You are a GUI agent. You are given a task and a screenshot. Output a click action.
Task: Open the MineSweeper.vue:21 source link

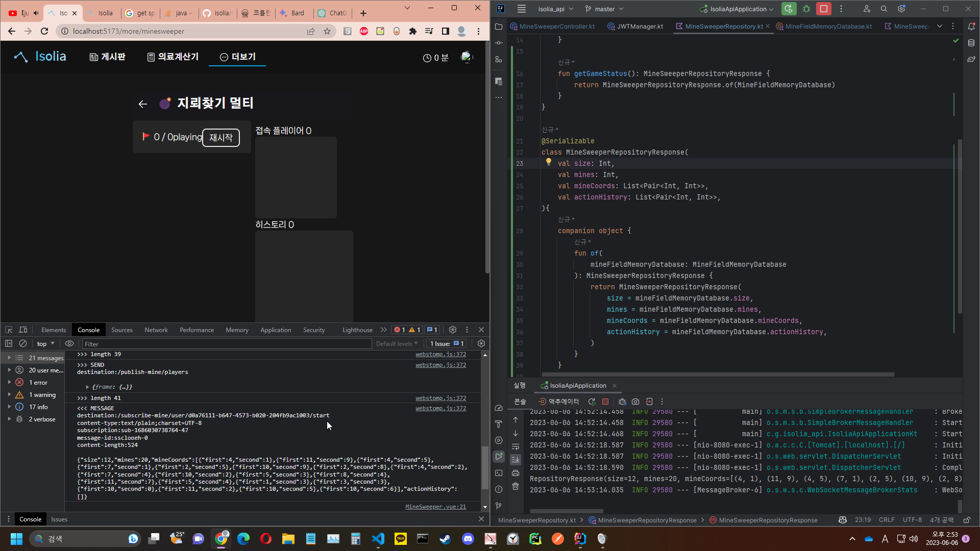point(435,507)
